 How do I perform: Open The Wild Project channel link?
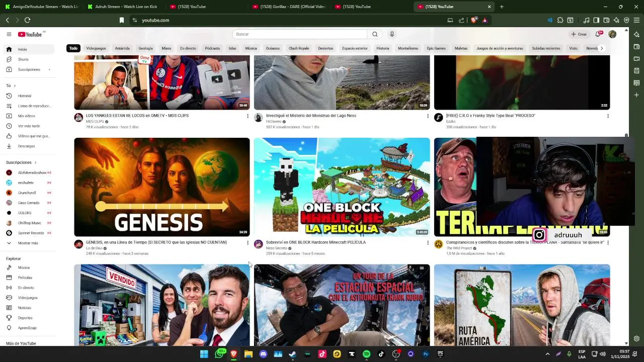(459, 248)
